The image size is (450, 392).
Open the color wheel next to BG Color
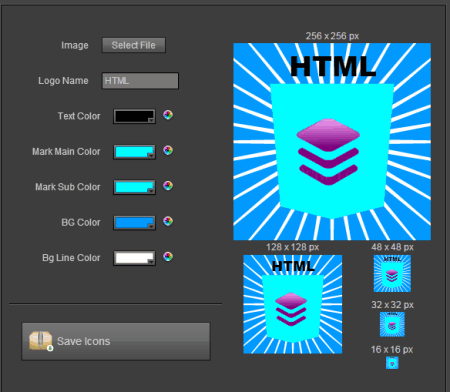coord(168,221)
